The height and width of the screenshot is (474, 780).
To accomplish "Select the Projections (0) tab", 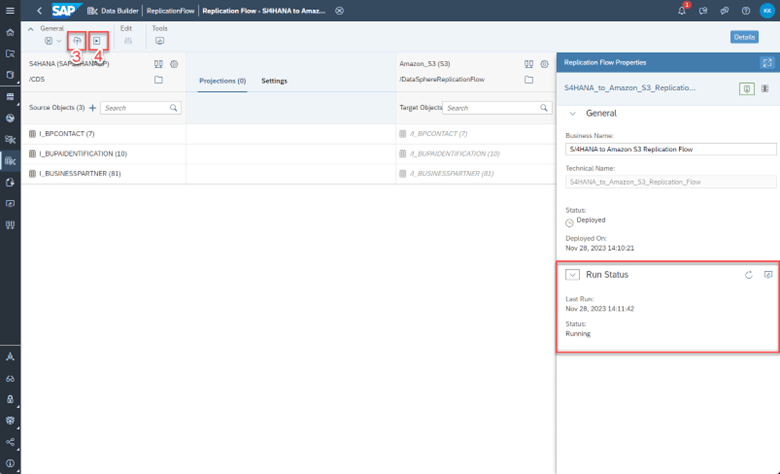I will click(222, 81).
